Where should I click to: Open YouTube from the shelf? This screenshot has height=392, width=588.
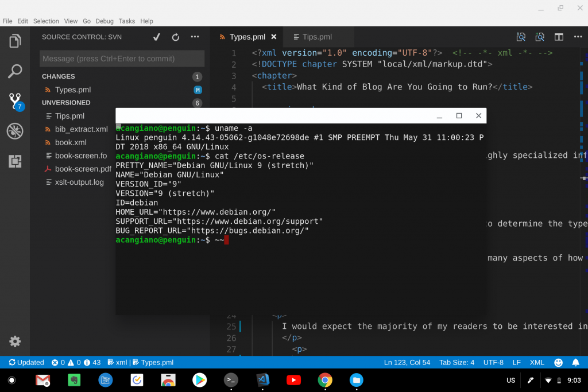pyautogui.click(x=293, y=380)
